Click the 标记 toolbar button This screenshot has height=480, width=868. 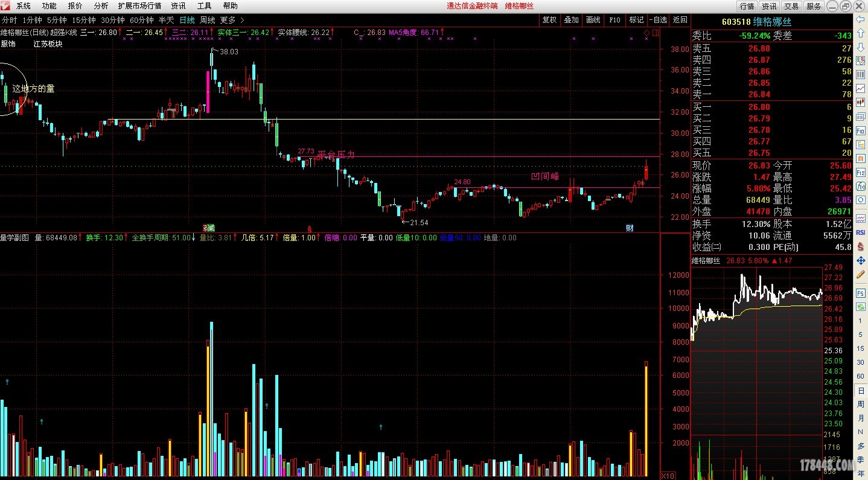(x=636, y=20)
